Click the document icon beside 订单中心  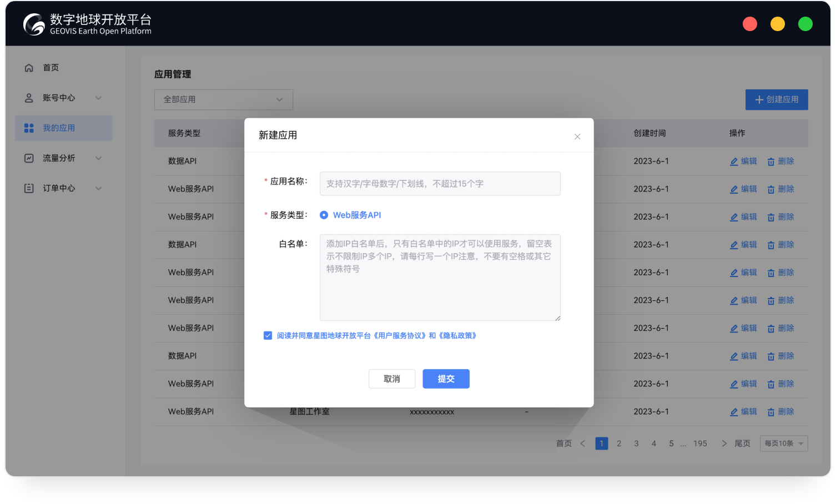point(29,188)
